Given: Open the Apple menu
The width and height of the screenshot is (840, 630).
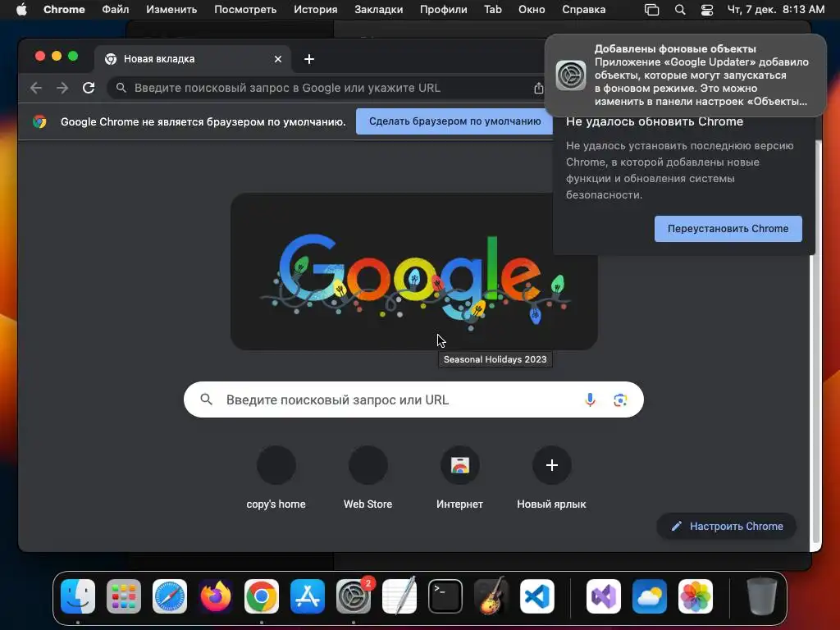Looking at the screenshot, I should pos(21,10).
